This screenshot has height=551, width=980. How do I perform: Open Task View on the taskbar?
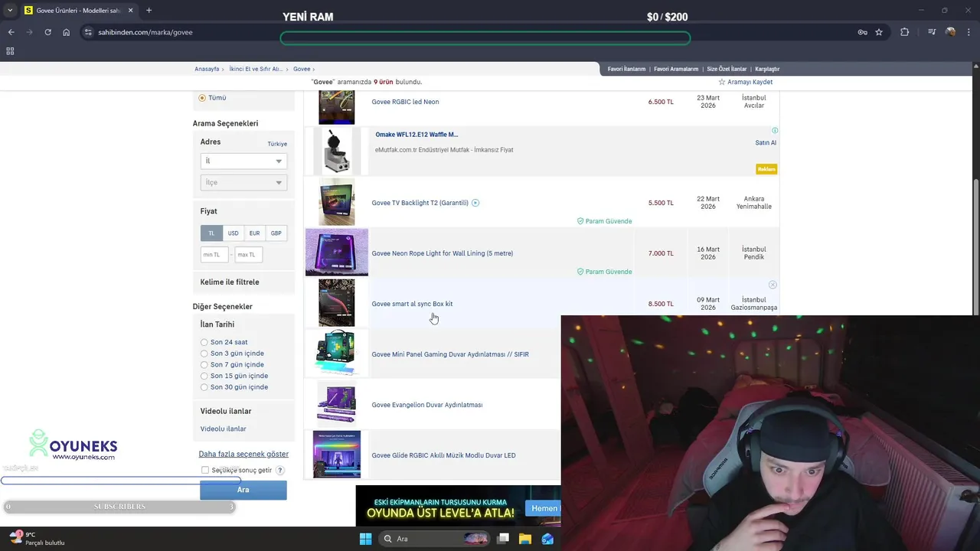(x=503, y=539)
